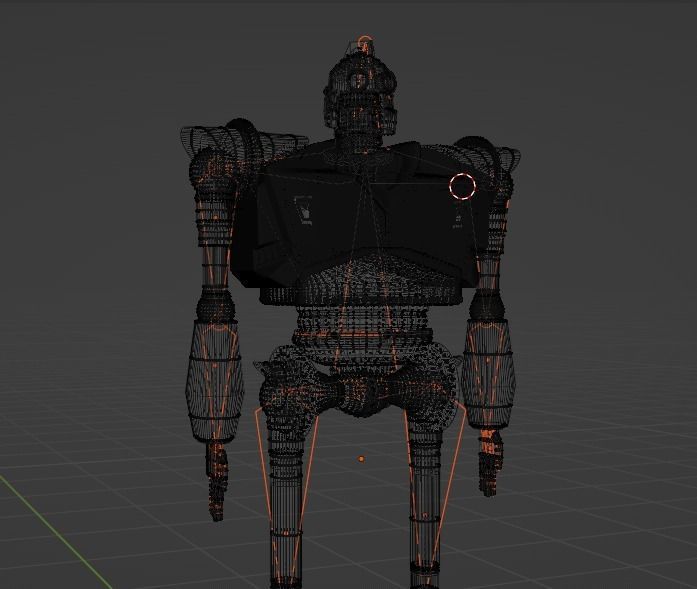
Task: Click the red-white 3D cursor ring
Action: pyautogui.click(x=462, y=186)
